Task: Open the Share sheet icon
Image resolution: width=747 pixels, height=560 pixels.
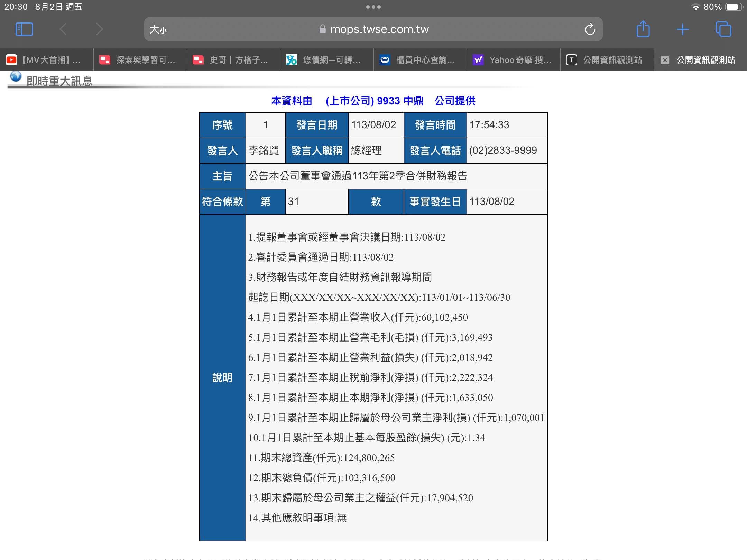Action: pos(643,29)
